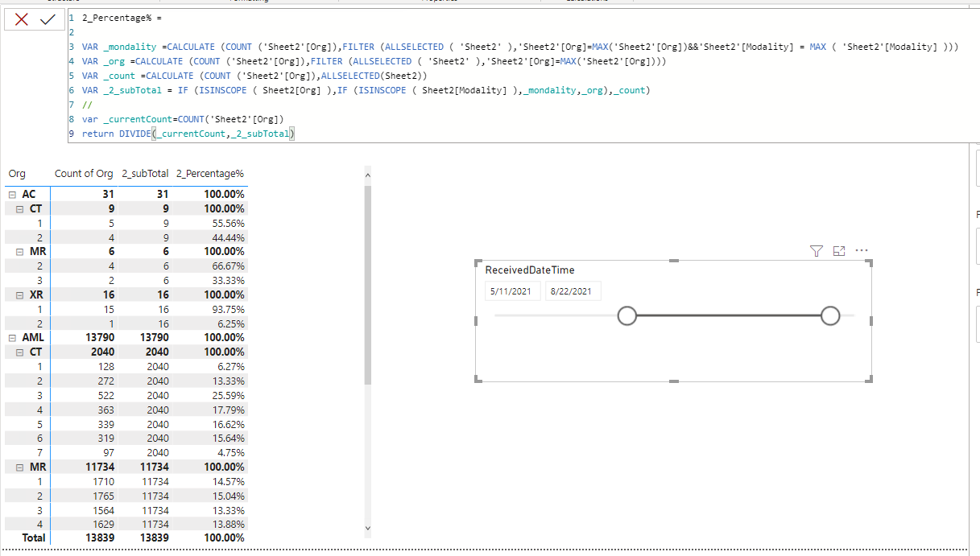The height and width of the screenshot is (556, 980).
Task: Open More options ellipsis on the slicer
Action: coord(862,251)
